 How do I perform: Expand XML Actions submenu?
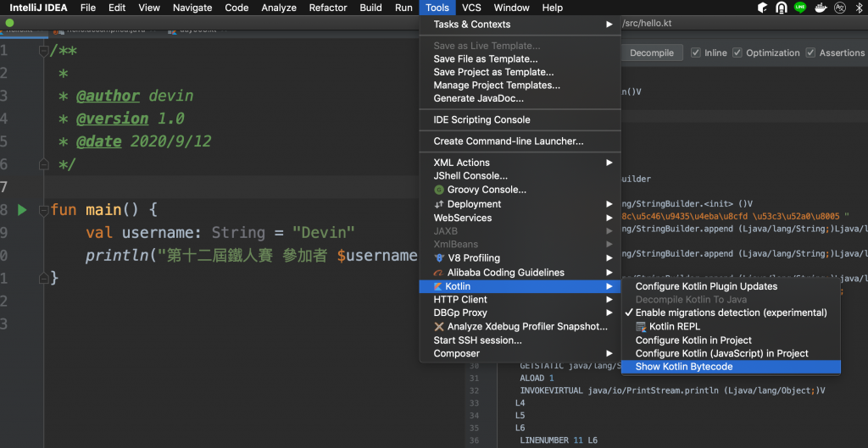520,163
